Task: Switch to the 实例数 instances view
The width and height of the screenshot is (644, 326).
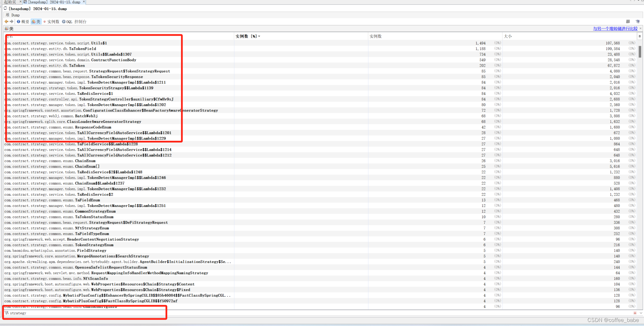Action: tap(51, 22)
